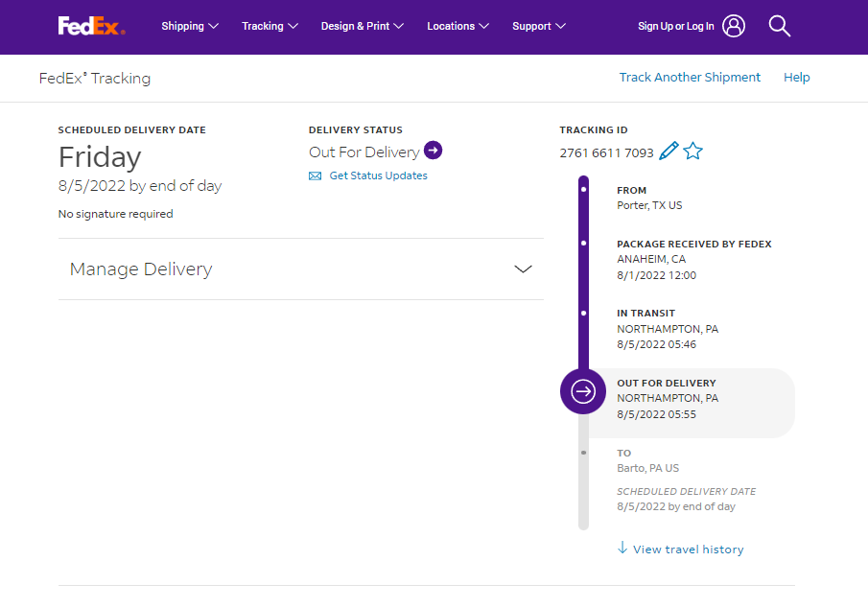Click No signature required text
Screen dimensions: 868x608
(x=116, y=214)
